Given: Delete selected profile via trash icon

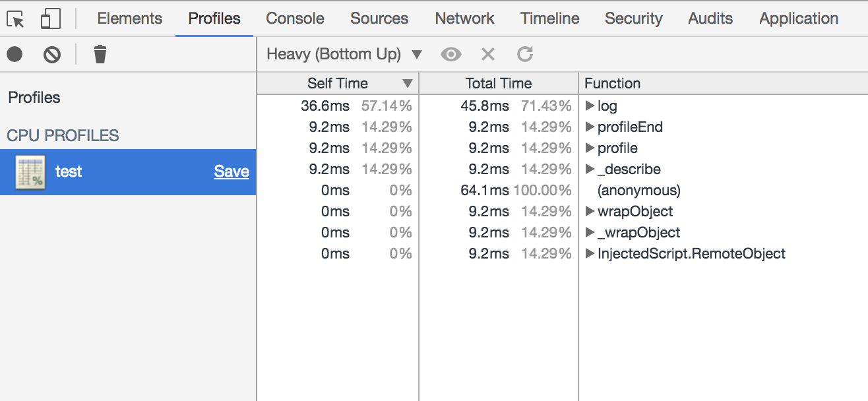Looking at the screenshot, I should pyautogui.click(x=100, y=54).
